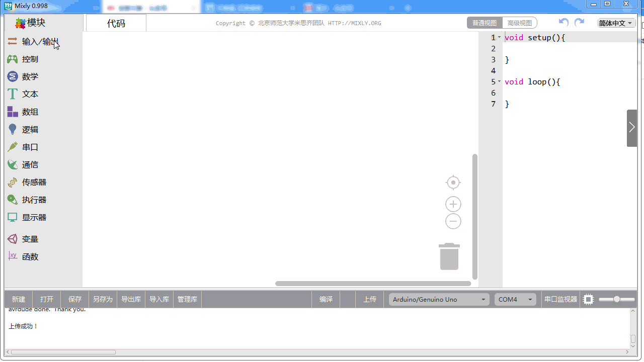Viewport: 644px width, 362px height.
Task: Open the 简体中文 language dropdown
Action: pos(616,23)
